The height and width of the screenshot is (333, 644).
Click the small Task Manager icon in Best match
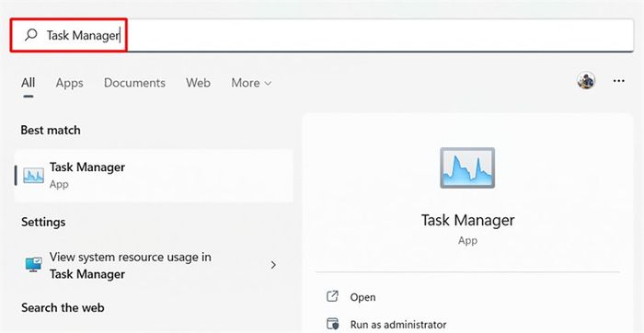click(33, 176)
